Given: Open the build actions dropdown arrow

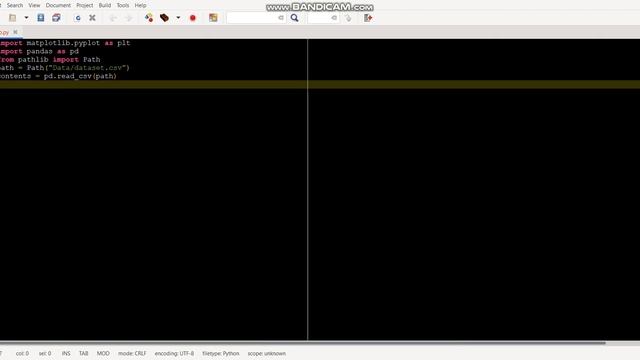Looking at the screenshot, I should pyautogui.click(x=178, y=18).
